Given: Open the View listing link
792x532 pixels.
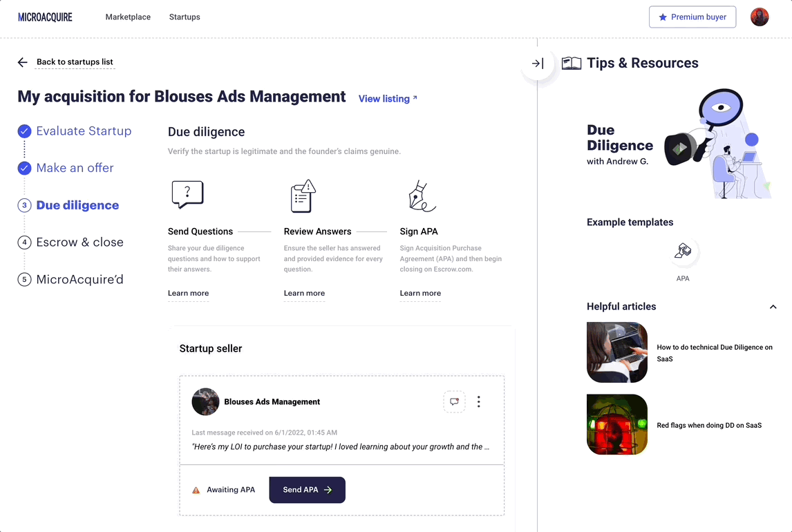Looking at the screenshot, I should point(388,99).
